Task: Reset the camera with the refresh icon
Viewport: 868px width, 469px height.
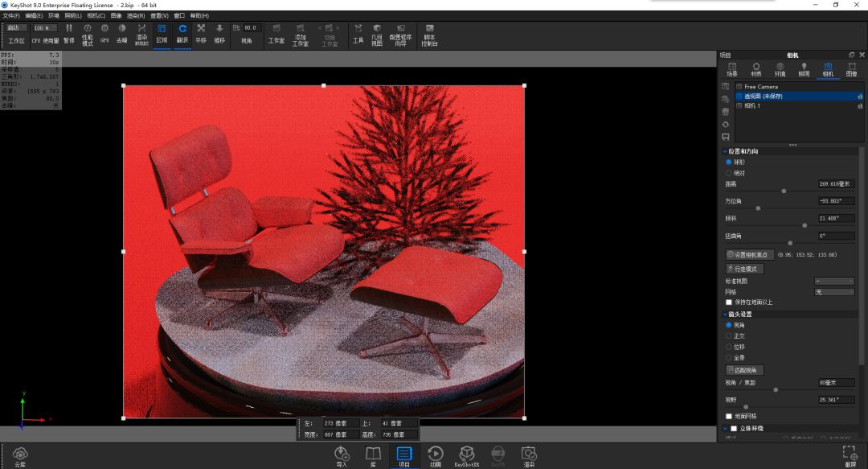Action: (x=725, y=124)
